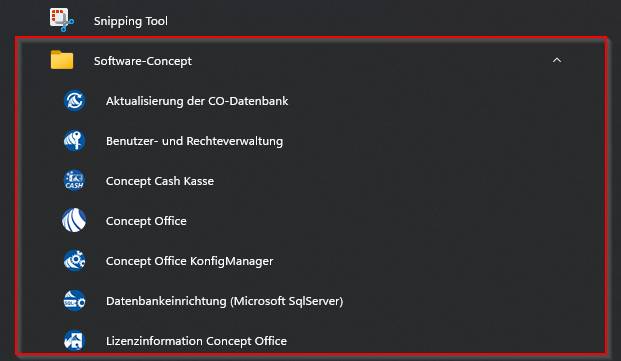Click the CASH icon for Concept Cash Kasse
This screenshot has width=621, height=361.
[74, 180]
